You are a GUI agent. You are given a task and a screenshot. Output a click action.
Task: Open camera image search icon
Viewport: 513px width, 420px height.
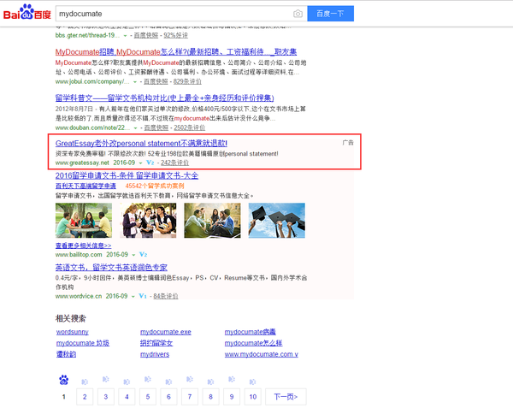(x=298, y=14)
